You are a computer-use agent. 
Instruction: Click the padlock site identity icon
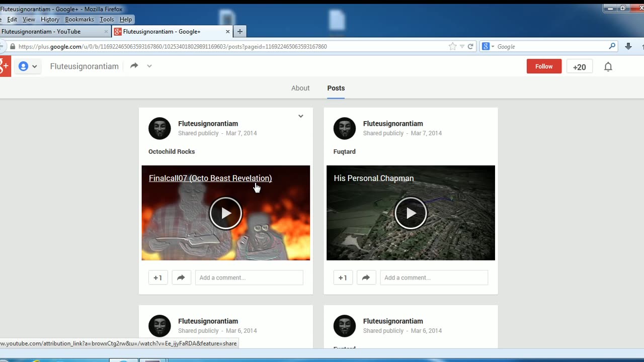pyautogui.click(x=13, y=46)
